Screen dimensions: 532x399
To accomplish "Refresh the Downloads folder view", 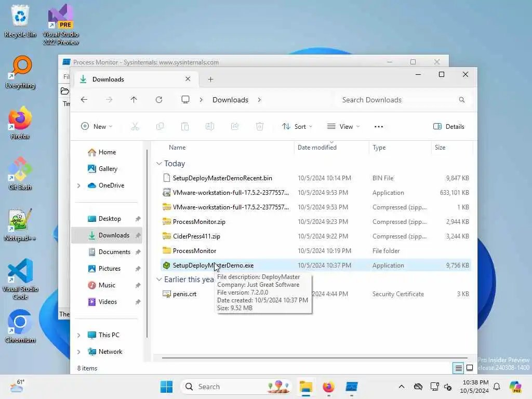I will point(159,99).
